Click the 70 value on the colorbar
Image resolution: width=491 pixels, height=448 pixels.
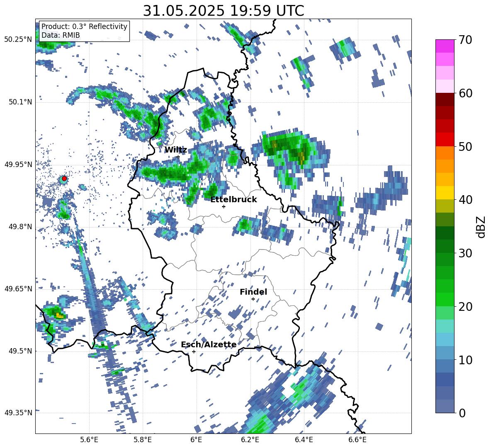(x=465, y=40)
